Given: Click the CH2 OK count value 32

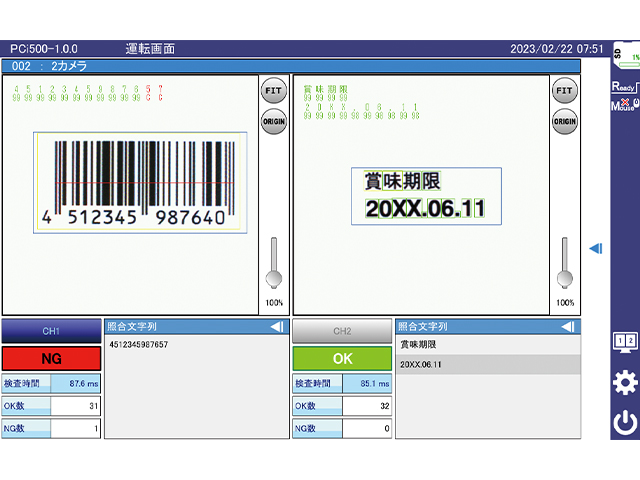Looking at the screenshot, I should (x=367, y=406).
